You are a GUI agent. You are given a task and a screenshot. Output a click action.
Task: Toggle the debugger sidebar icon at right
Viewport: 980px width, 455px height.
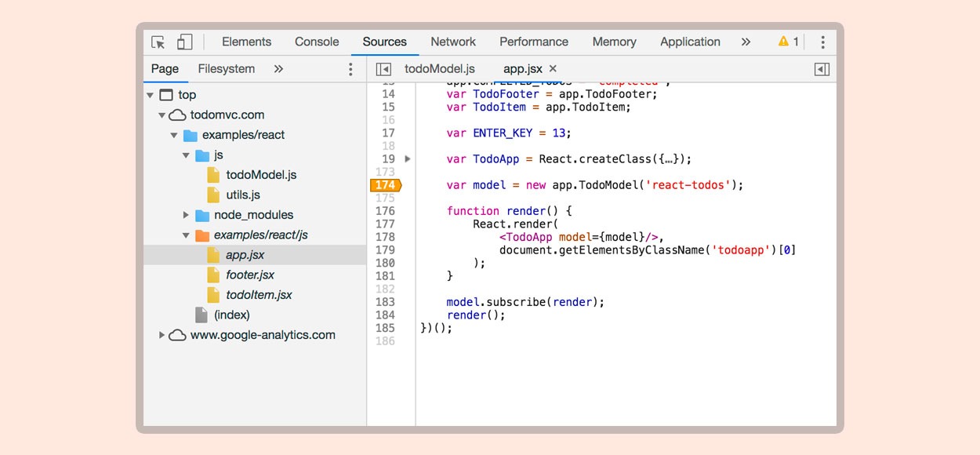[822, 69]
